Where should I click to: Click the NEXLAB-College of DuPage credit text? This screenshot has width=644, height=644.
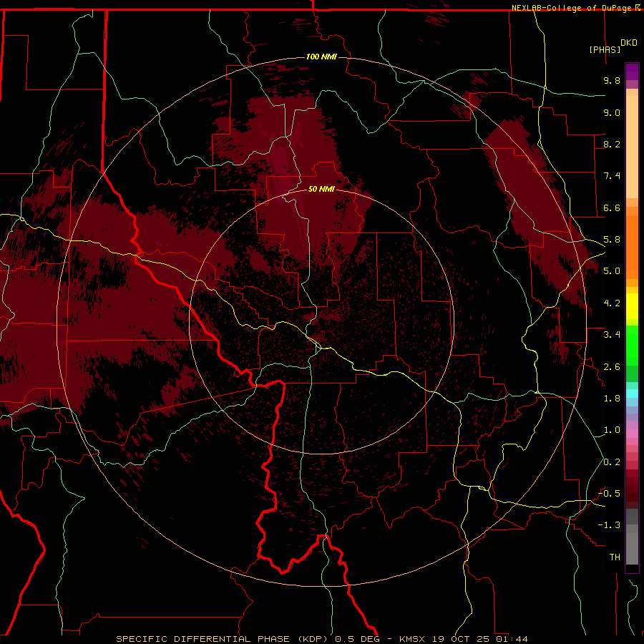pos(571,8)
